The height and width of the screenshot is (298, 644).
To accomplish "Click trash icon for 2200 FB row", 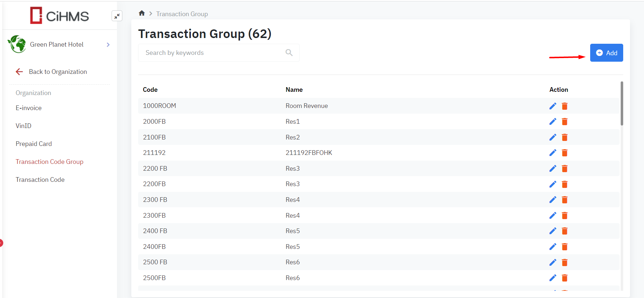I will pyautogui.click(x=564, y=169).
